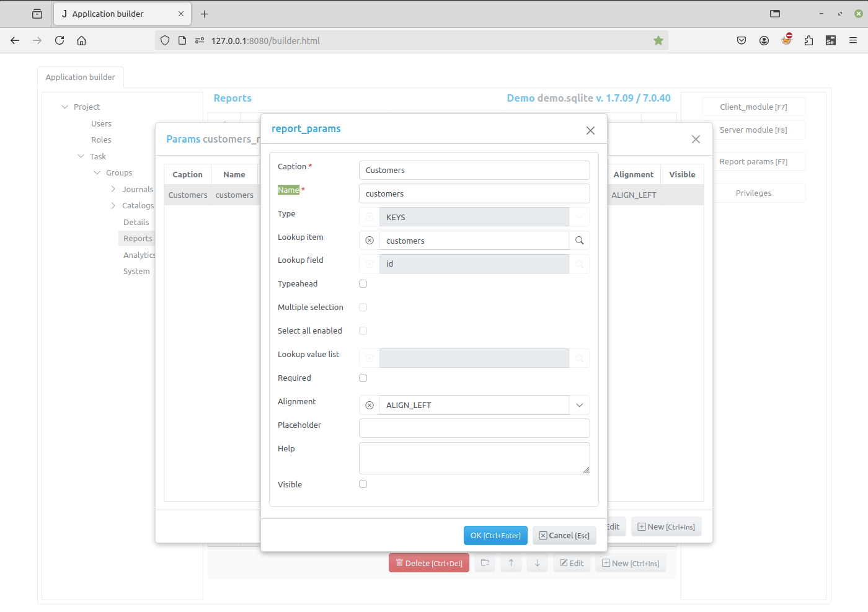The image size is (868, 612).
Task: Open the Alignment dropdown arrow
Action: click(579, 405)
